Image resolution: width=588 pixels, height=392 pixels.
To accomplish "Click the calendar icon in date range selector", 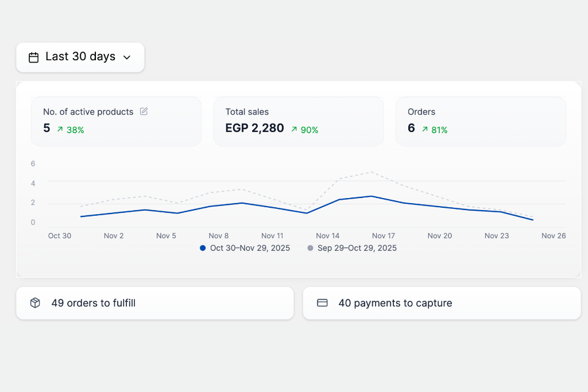I will pos(33,57).
